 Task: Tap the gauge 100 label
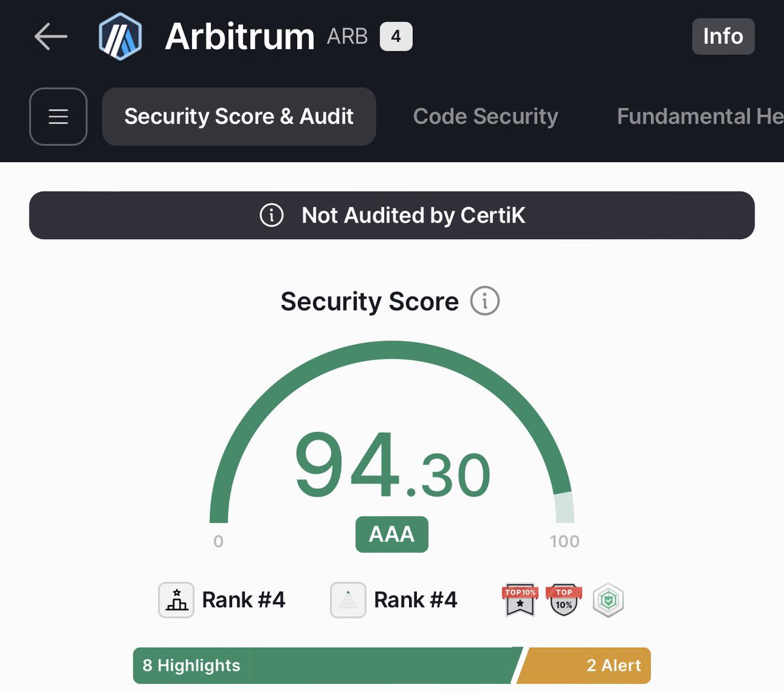pos(564,541)
